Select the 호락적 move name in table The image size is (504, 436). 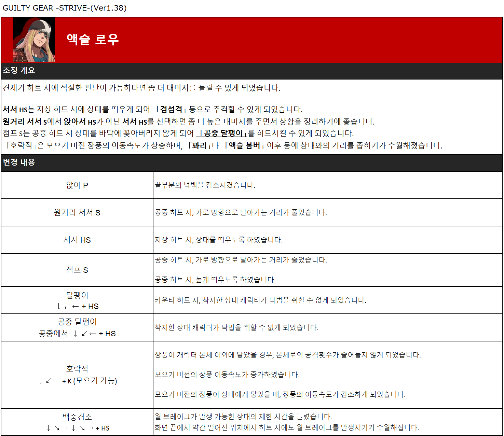pyautogui.click(x=77, y=369)
